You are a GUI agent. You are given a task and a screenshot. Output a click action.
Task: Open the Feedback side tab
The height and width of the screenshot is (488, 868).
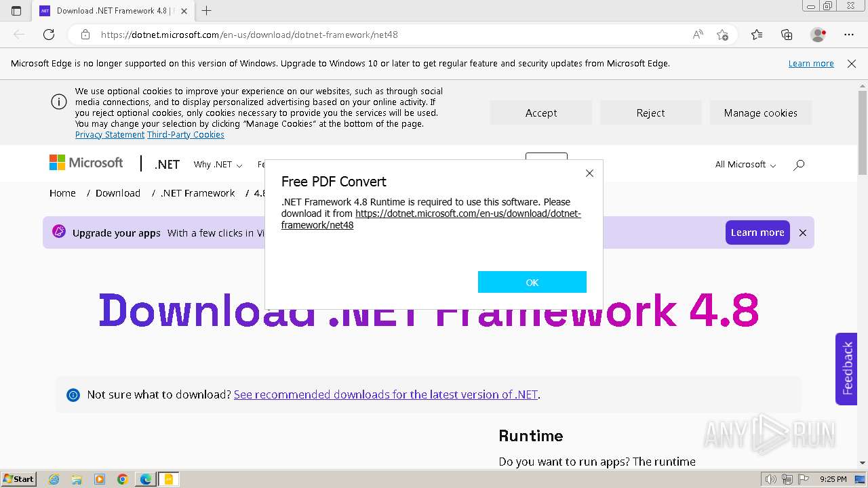(x=846, y=369)
